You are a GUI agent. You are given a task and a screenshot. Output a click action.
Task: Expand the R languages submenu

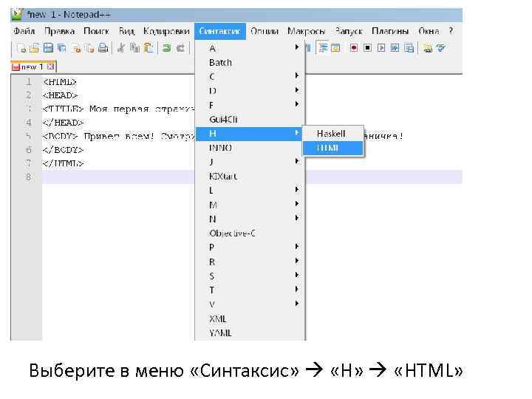coord(250,262)
